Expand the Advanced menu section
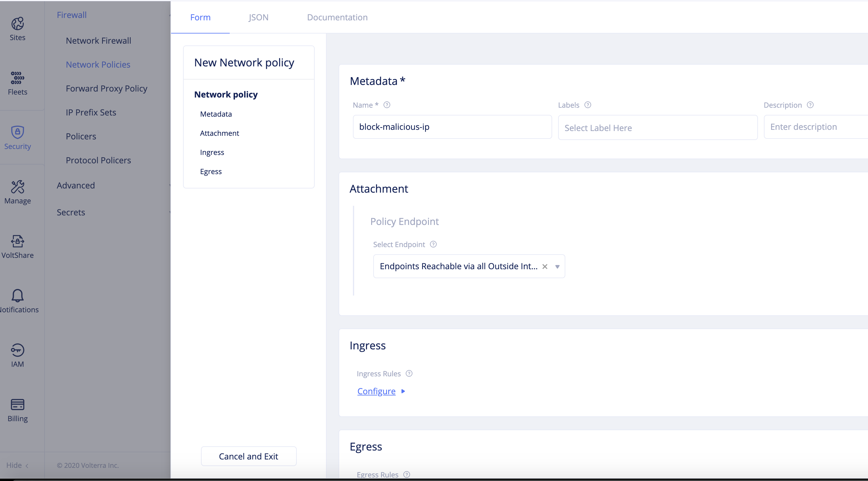The width and height of the screenshot is (868, 481). 76,185
